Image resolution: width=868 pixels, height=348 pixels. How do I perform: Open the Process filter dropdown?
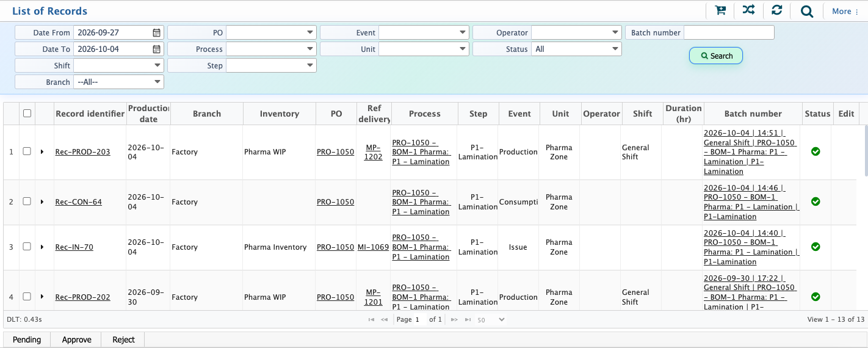pos(271,49)
